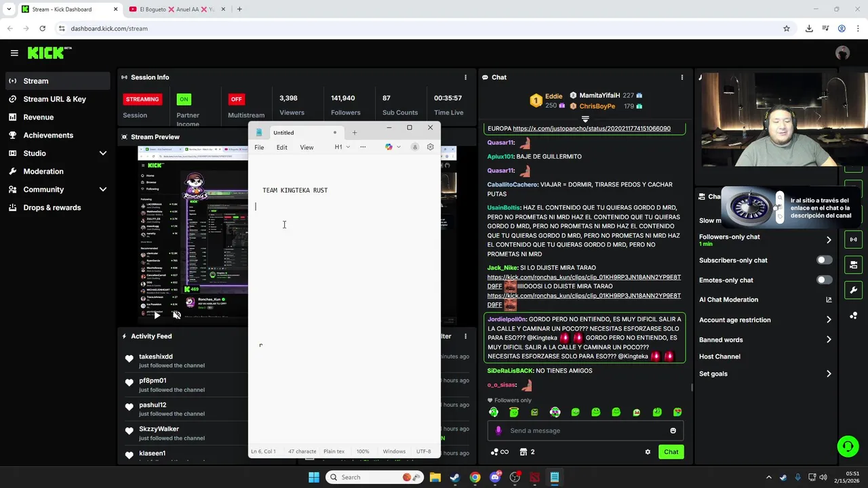The height and width of the screenshot is (488, 868).
Task: Open Notepad H1 heading dropdown
Action: coord(342,147)
